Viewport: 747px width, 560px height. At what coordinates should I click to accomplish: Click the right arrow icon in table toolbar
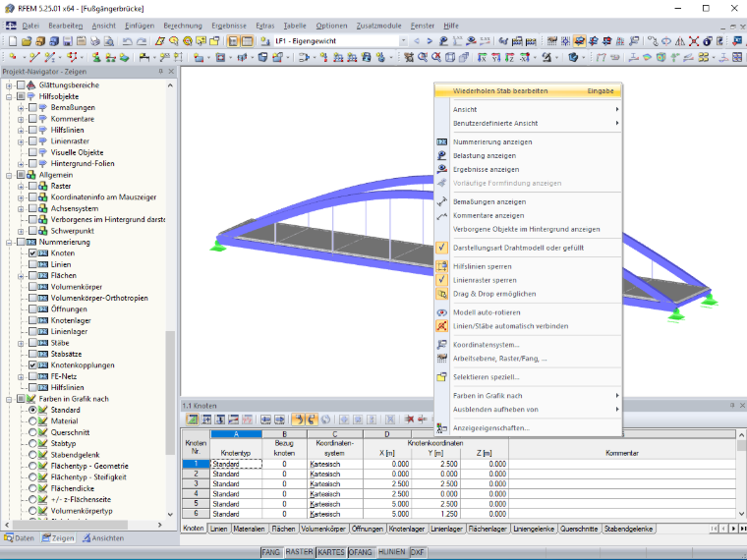[280, 420]
